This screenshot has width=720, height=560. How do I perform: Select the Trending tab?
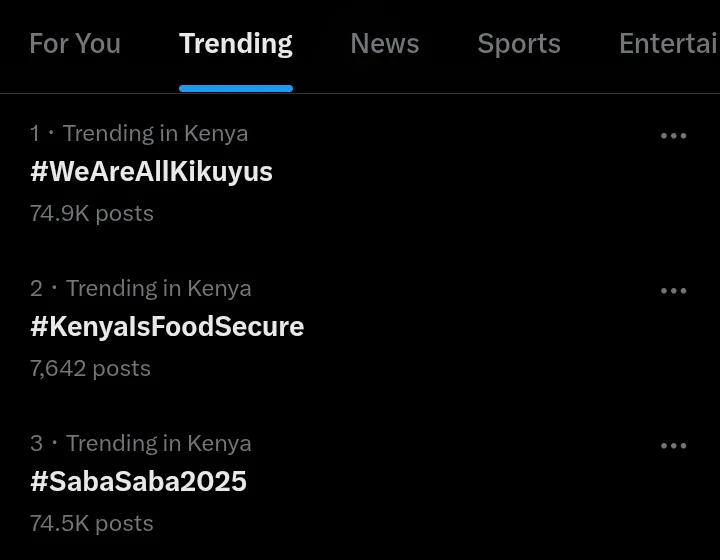(236, 44)
